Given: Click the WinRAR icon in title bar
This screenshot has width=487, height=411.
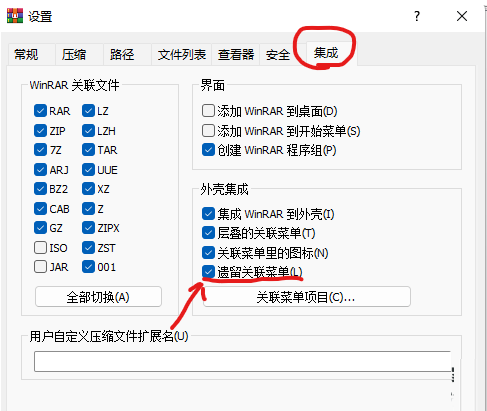Looking at the screenshot, I should pyautogui.click(x=15, y=16).
